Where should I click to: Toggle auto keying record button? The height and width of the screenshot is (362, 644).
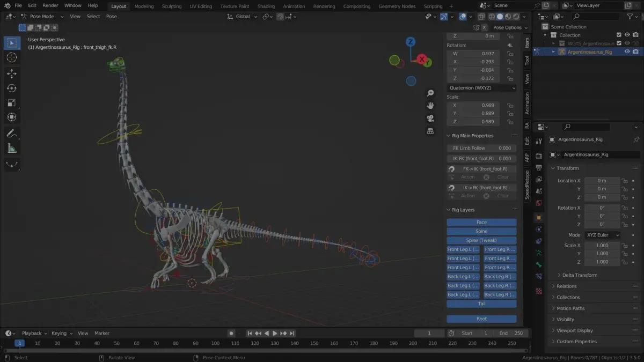(231, 333)
